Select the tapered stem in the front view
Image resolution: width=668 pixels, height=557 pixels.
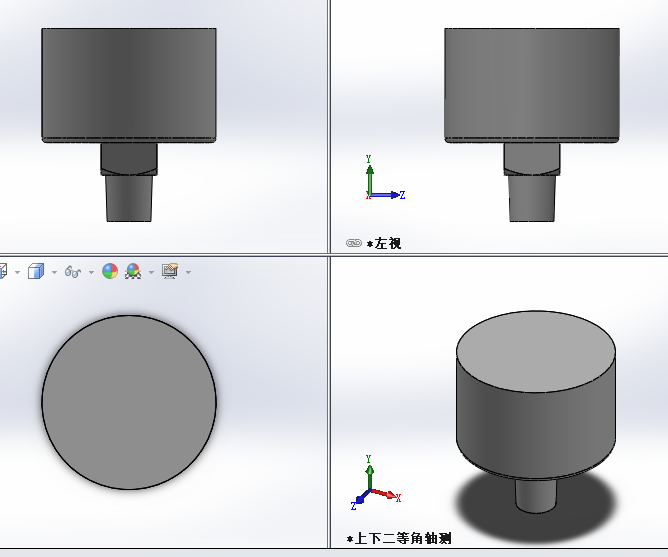pos(129,198)
